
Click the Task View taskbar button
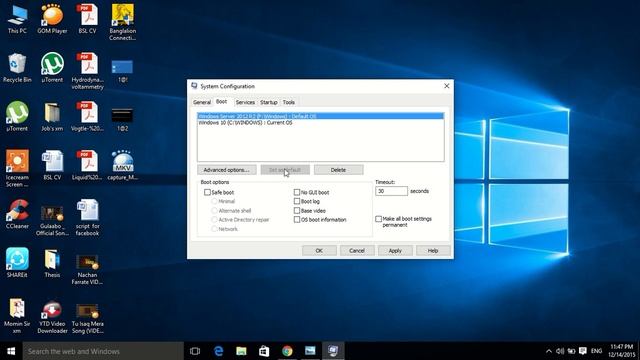[x=195, y=351]
